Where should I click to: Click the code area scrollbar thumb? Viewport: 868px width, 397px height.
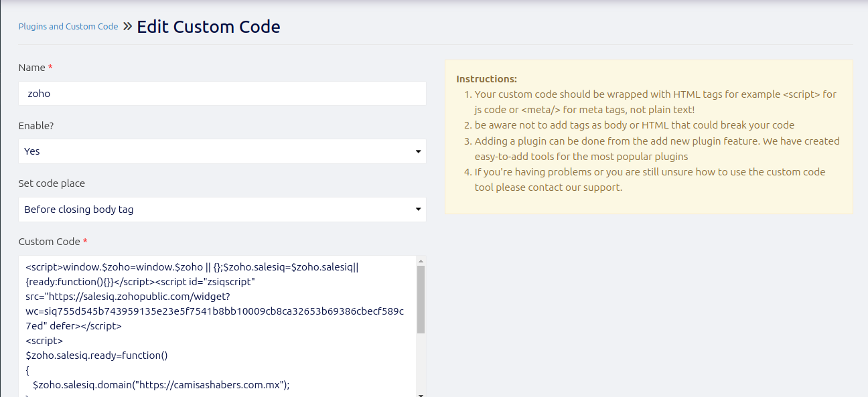pyautogui.click(x=421, y=299)
